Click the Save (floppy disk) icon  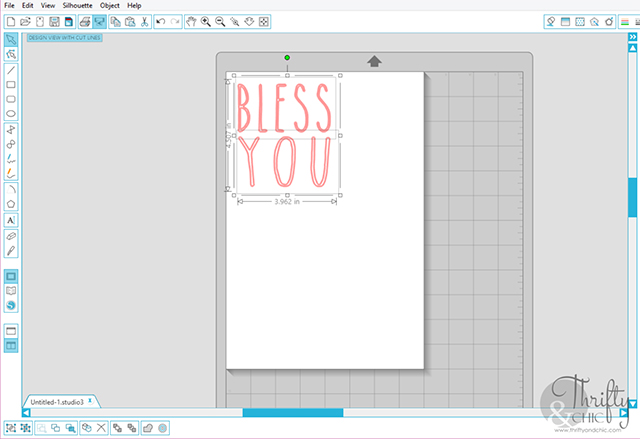[54, 22]
